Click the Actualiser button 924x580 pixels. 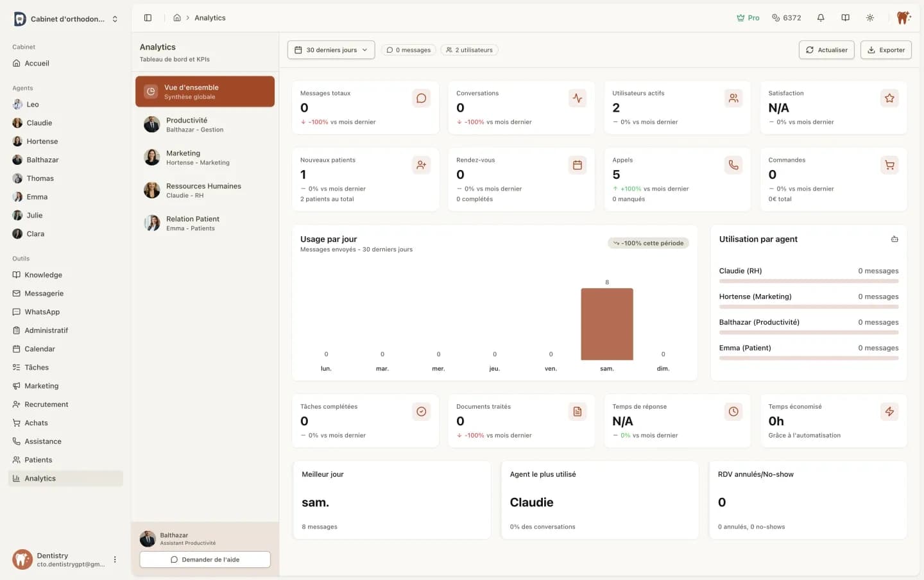(x=826, y=49)
